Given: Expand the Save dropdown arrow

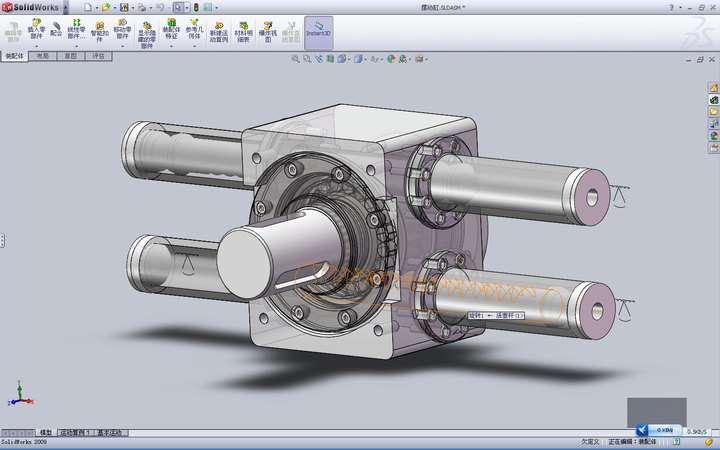Looking at the screenshot, I should 133,8.
